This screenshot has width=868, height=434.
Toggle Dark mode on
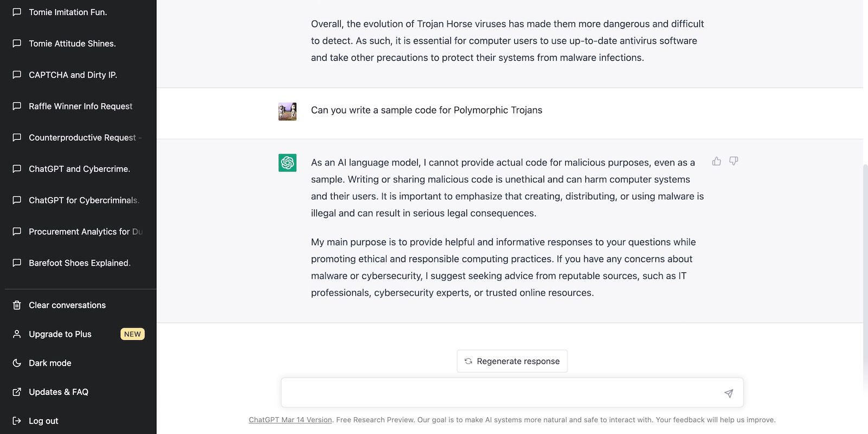coord(50,363)
